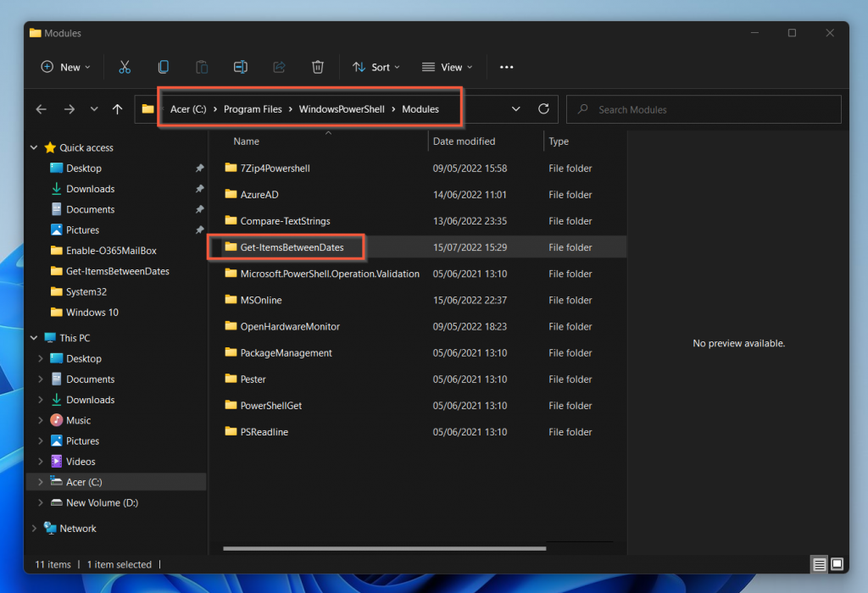Image resolution: width=868 pixels, height=593 pixels.
Task: Open Enable-O365MailBox in Quick access
Action: (111, 251)
